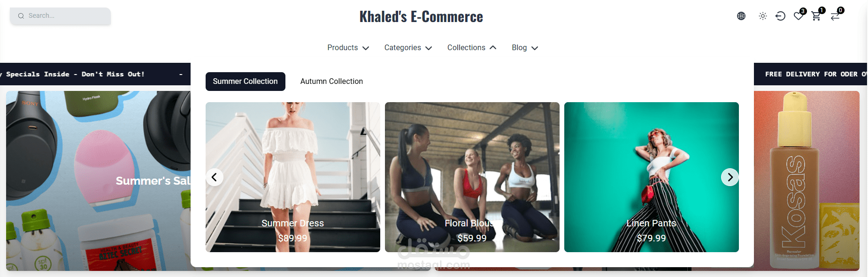Open the Linen Pants product card
The image size is (868, 277).
point(652,177)
